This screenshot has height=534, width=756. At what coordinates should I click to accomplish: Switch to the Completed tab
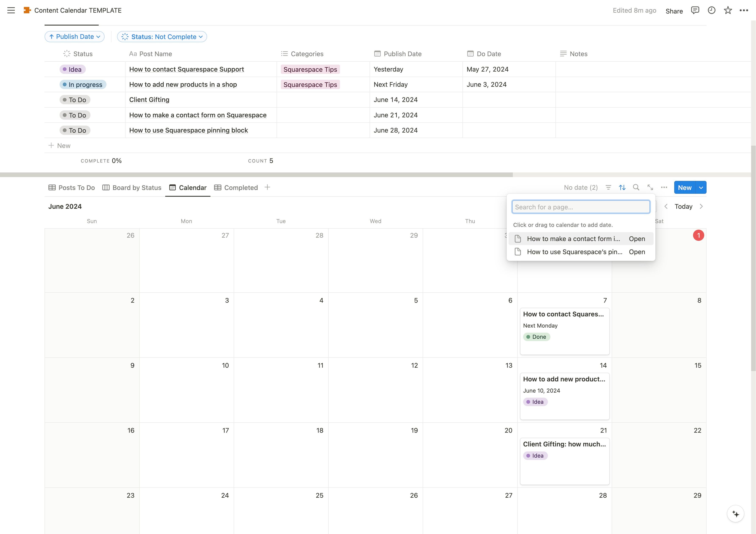coord(236,188)
